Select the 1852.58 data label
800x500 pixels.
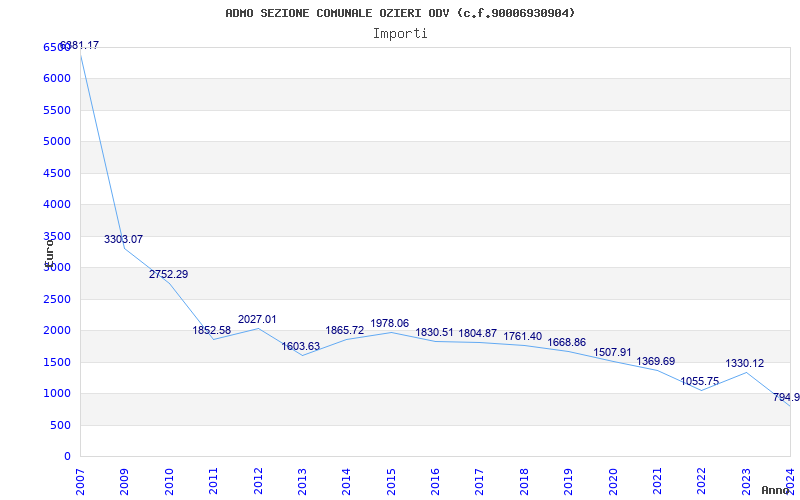tap(212, 331)
